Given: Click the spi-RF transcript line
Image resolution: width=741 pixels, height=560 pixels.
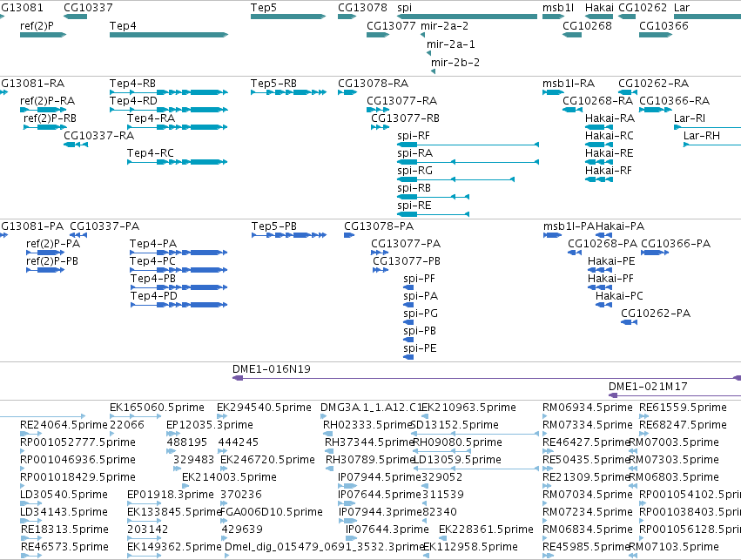Looking at the screenshot, I should [x=468, y=145].
